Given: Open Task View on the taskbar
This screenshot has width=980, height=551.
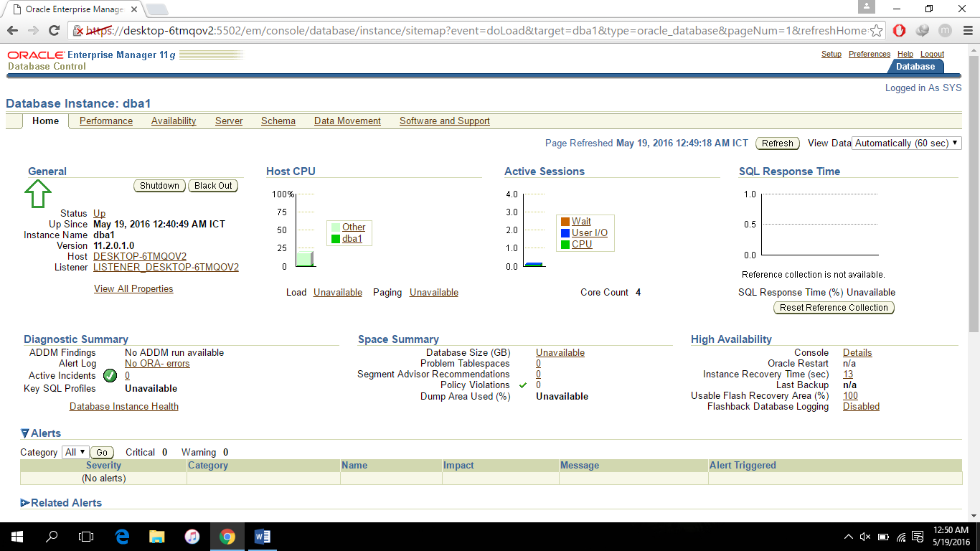Looking at the screenshot, I should click(x=86, y=537).
